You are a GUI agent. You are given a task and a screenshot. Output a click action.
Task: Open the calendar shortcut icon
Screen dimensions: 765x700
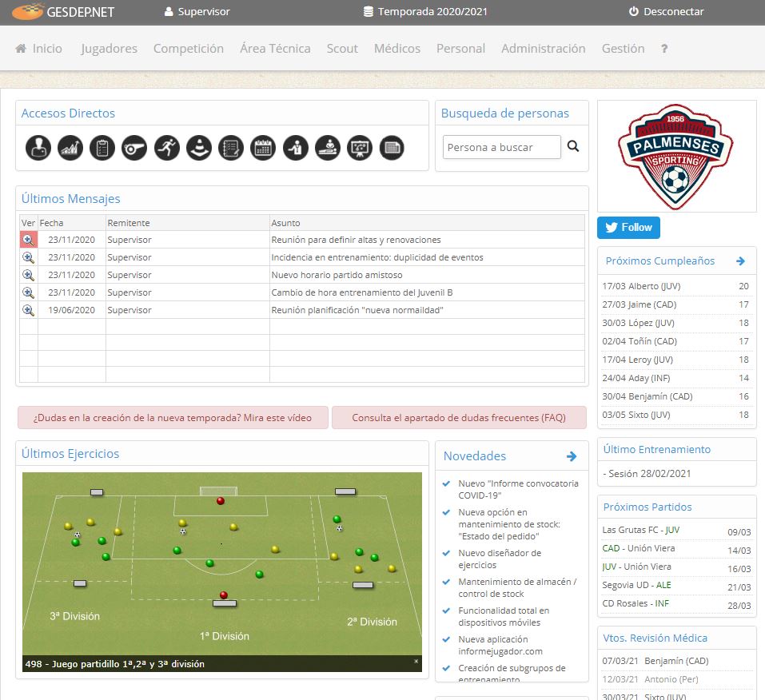click(263, 148)
